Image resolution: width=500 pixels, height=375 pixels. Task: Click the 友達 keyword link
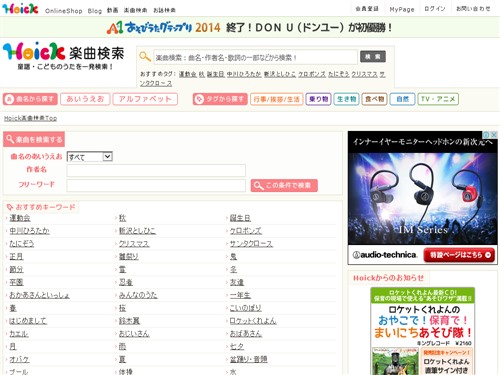[x=237, y=282]
